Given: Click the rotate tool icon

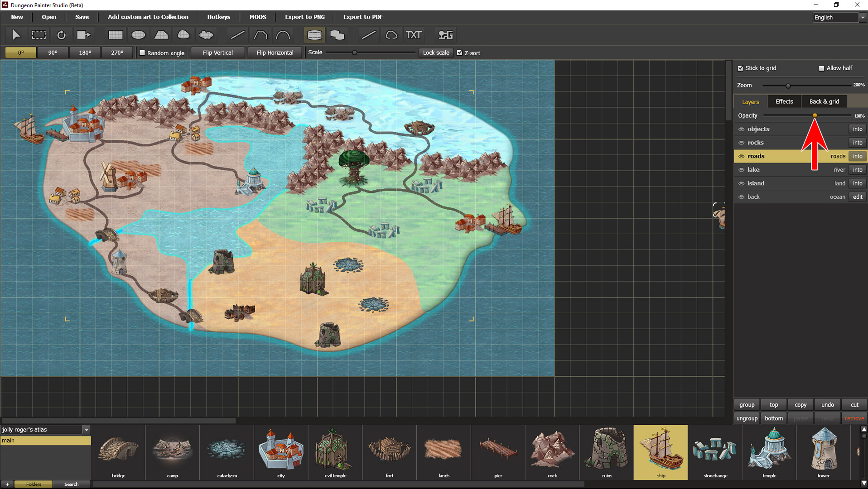Looking at the screenshot, I should click(62, 35).
